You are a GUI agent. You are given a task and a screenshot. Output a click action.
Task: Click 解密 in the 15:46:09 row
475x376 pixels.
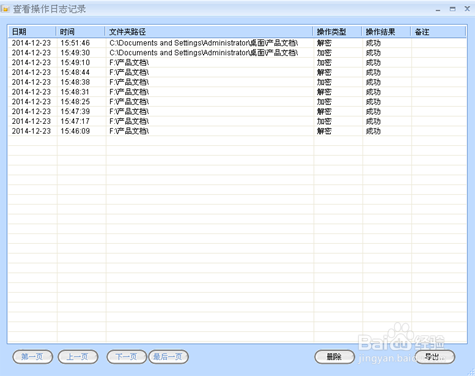pos(324,131)
